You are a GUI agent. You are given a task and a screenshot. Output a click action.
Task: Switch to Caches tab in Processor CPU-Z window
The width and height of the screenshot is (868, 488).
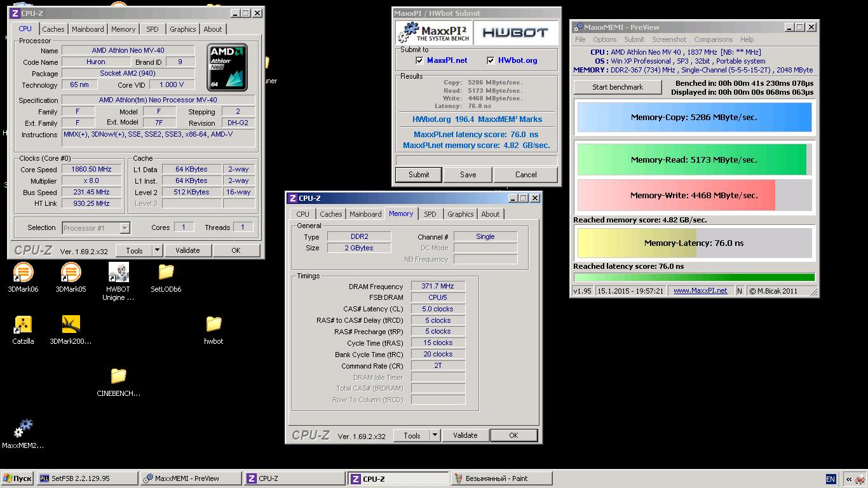(53, 29)
